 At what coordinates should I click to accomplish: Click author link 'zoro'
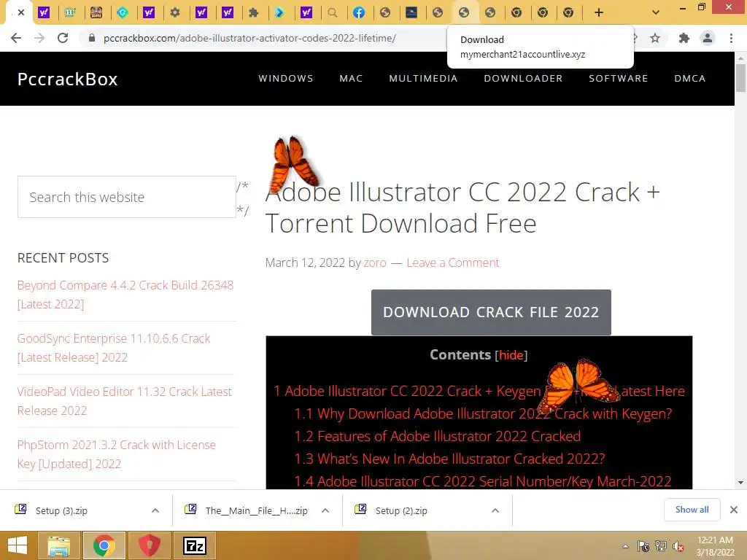coord(375,262)
